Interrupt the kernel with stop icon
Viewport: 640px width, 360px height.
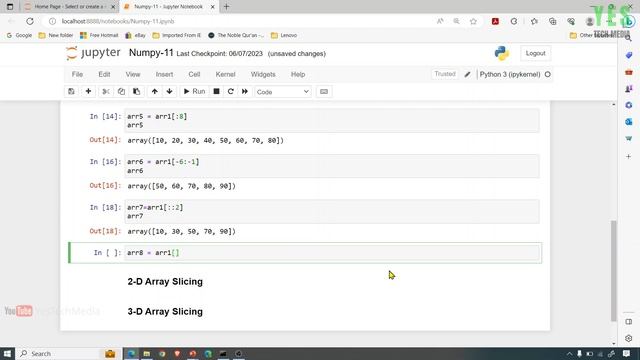tap(216, 91)
